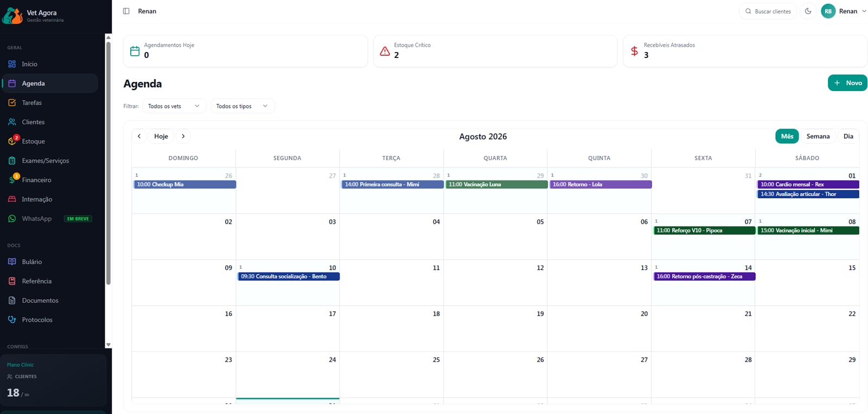868x414 pixels.
Task: Switch to Dia calendar view
Action: (848, 136)
